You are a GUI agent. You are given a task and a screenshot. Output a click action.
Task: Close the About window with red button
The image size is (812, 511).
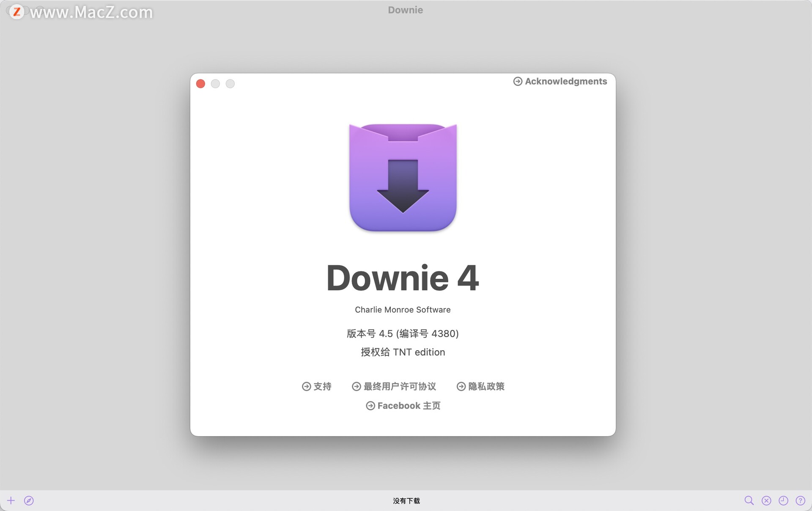[201, 84]
